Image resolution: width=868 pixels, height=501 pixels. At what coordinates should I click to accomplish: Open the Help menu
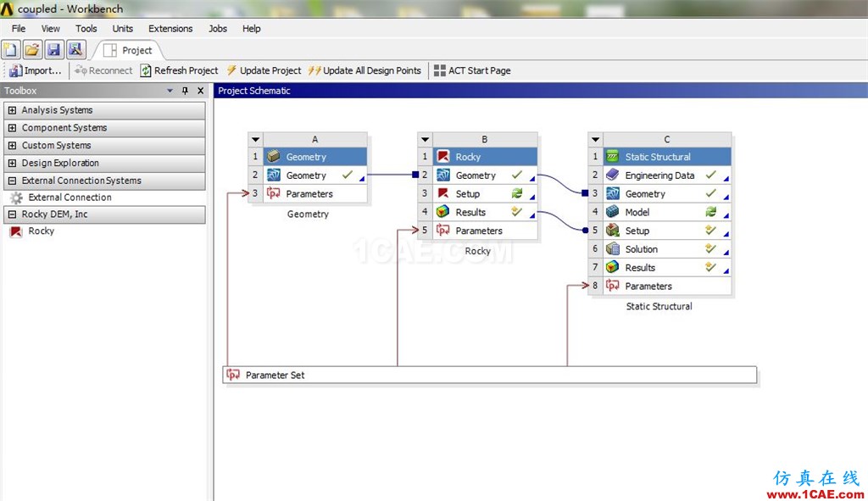tap(251, 29)
